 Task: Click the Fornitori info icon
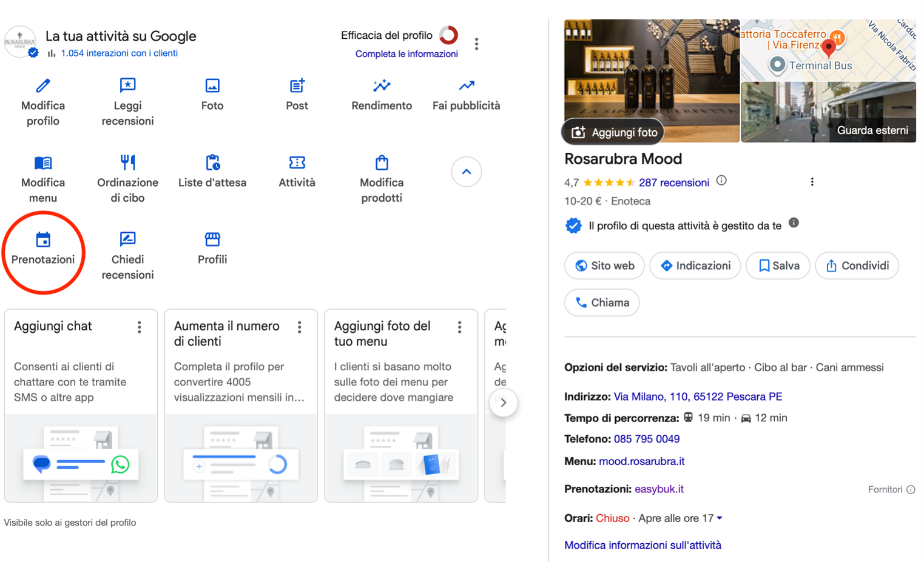(911, 489)
